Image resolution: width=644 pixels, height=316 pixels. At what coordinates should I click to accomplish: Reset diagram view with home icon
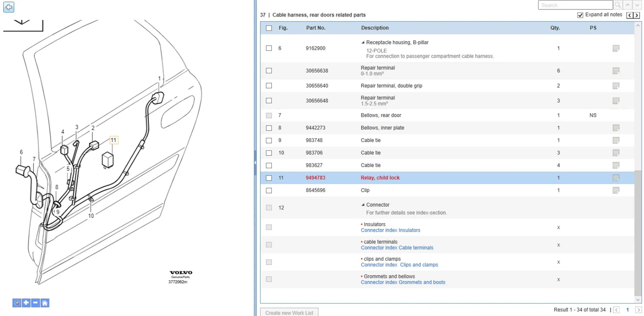pos(45,303)
